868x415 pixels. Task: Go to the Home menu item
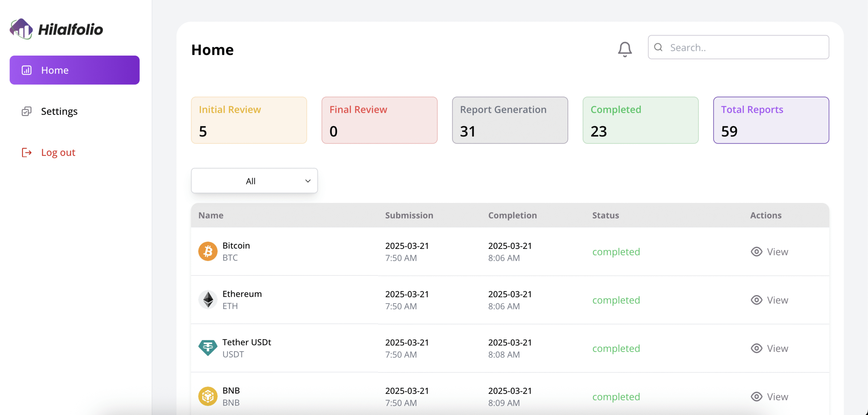[75, 70]
